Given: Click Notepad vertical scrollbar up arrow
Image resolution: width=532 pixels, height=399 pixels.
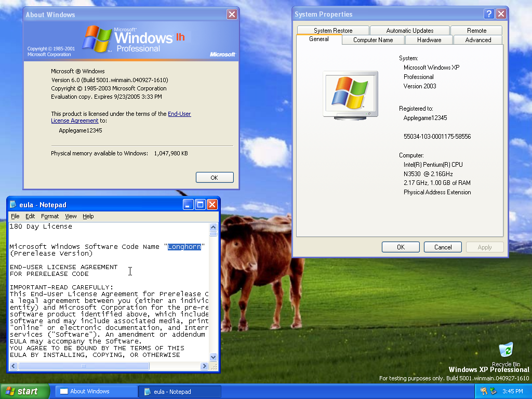Looking at the screenshot, I should [213, 227].
